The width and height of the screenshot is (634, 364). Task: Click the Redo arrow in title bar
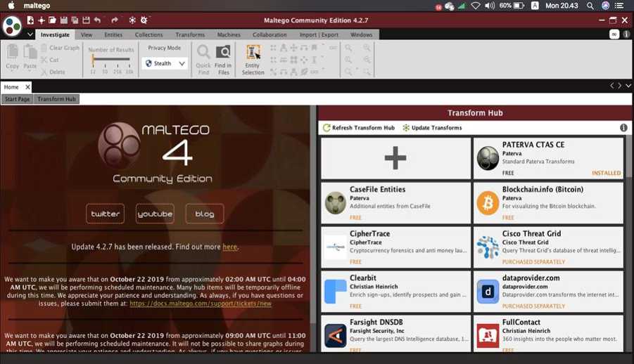115,20
